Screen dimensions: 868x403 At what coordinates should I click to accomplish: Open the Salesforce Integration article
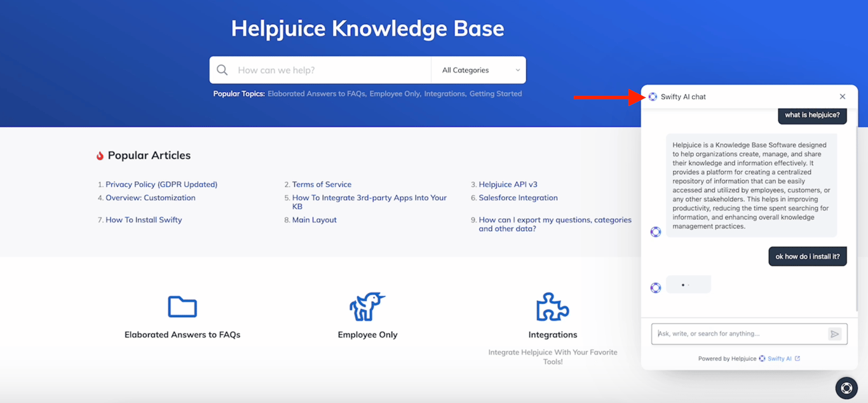point(518,198)
